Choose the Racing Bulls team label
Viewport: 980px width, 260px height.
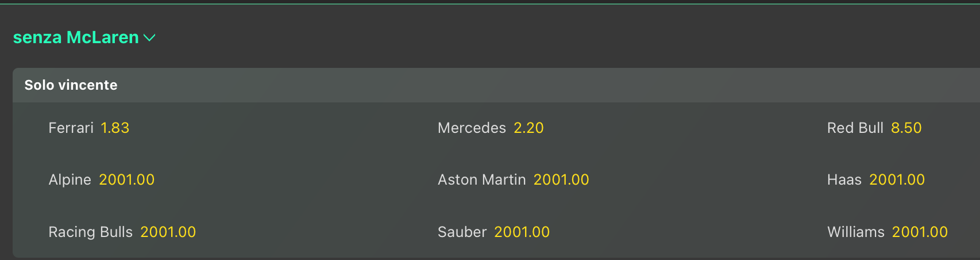pyautogui.click(x=90, y=232)
